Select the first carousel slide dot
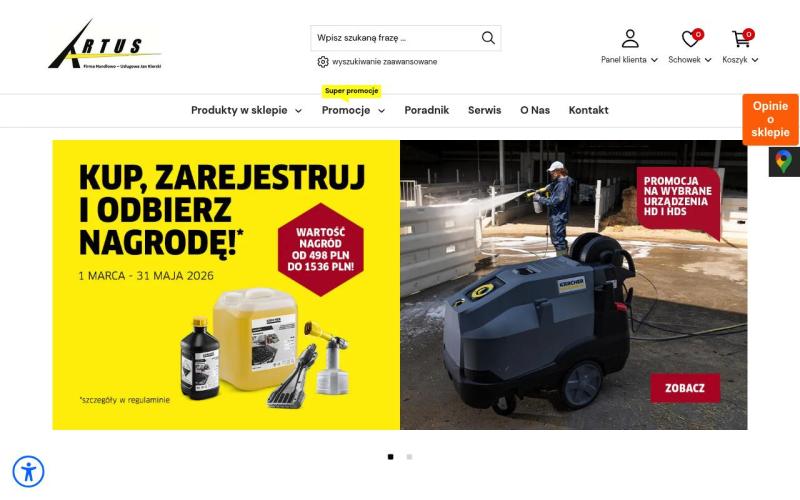The width and height of the screenshot is (800, 500). (x=390, y=457)
